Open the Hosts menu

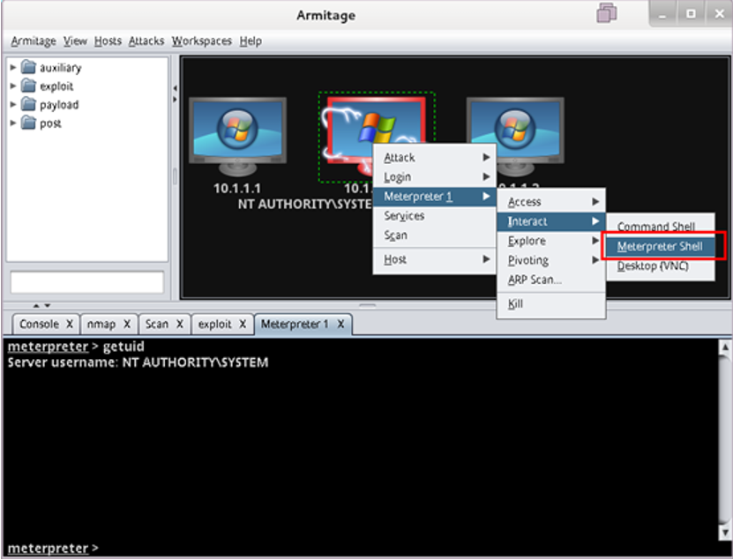(108, 41)
